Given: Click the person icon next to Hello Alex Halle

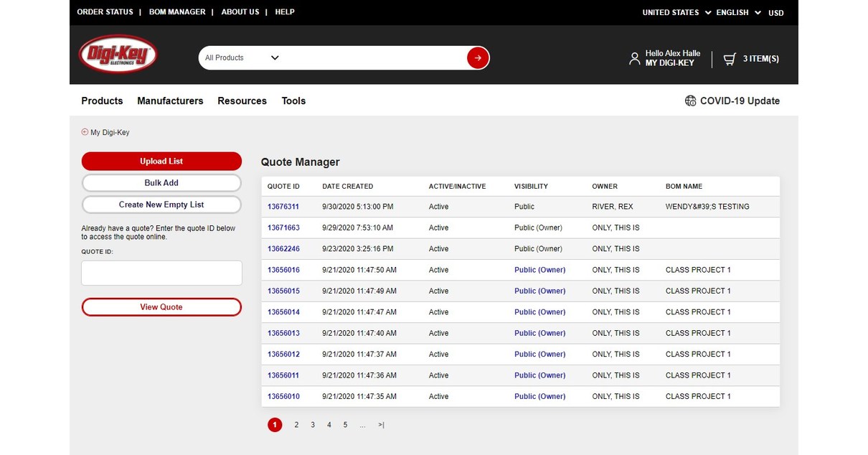Looking at the screenshot, I should click(634, 58).
